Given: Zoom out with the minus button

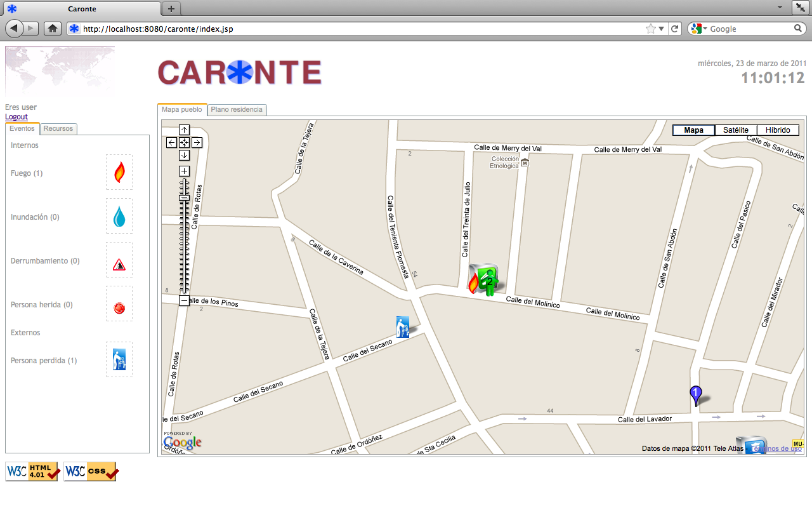Looking at the screenshot, I should click(184, 300).
